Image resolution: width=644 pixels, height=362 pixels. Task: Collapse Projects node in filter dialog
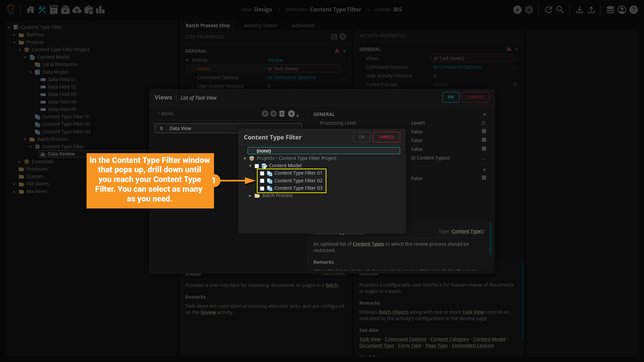pyautogui.click(x=245, y=159)
